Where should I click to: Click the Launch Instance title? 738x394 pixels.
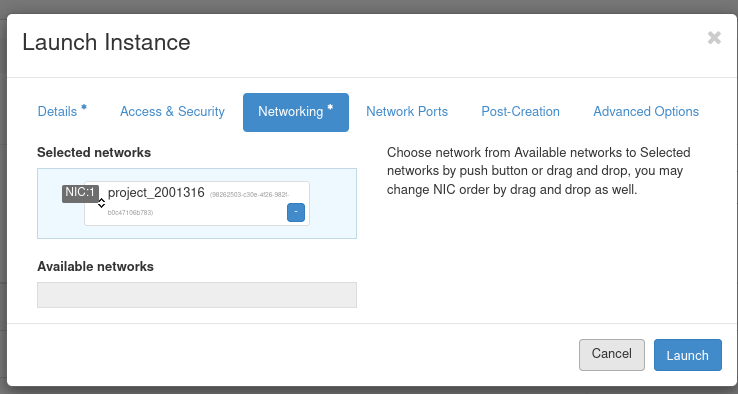106,42
